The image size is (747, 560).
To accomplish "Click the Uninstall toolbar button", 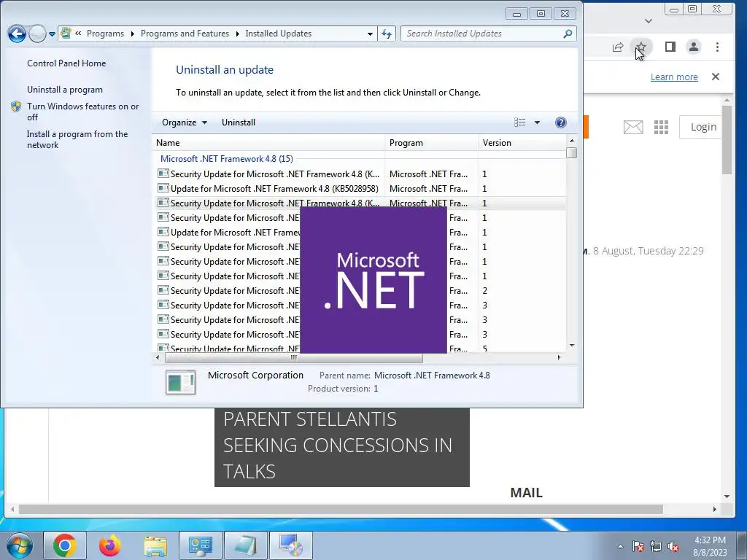I will point(239,122).
